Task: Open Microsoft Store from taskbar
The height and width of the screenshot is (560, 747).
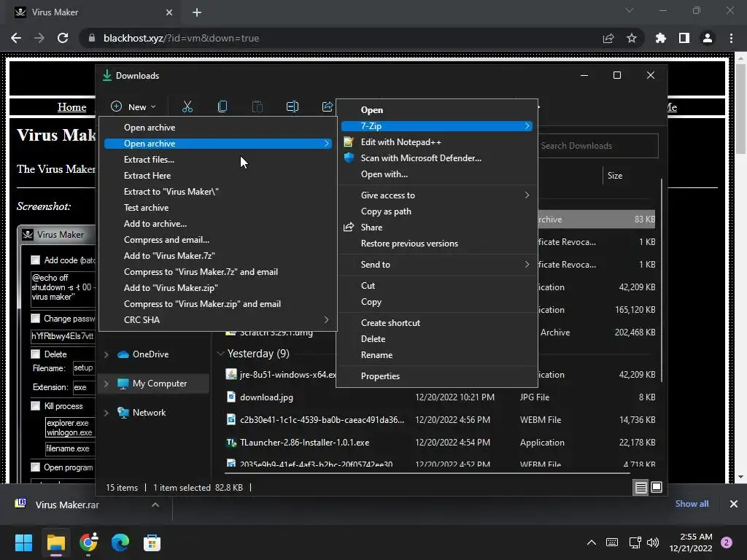Action: click(x=152, y=542)
